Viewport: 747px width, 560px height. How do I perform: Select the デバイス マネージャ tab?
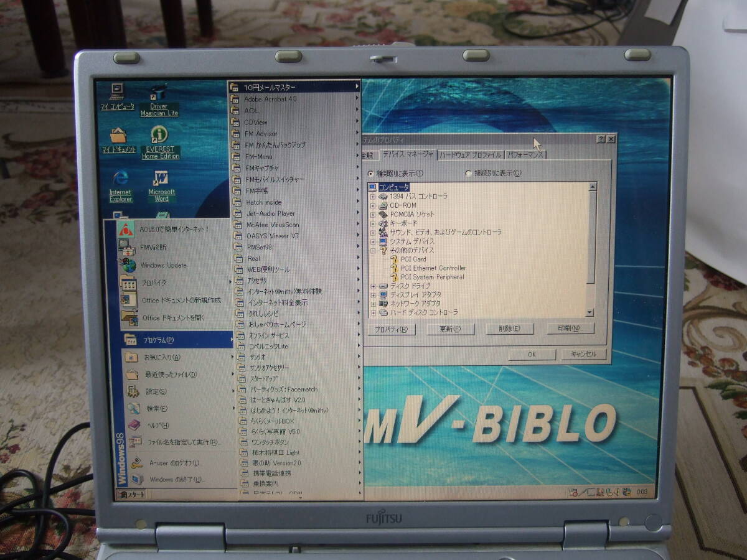click(x=408, y=154)
